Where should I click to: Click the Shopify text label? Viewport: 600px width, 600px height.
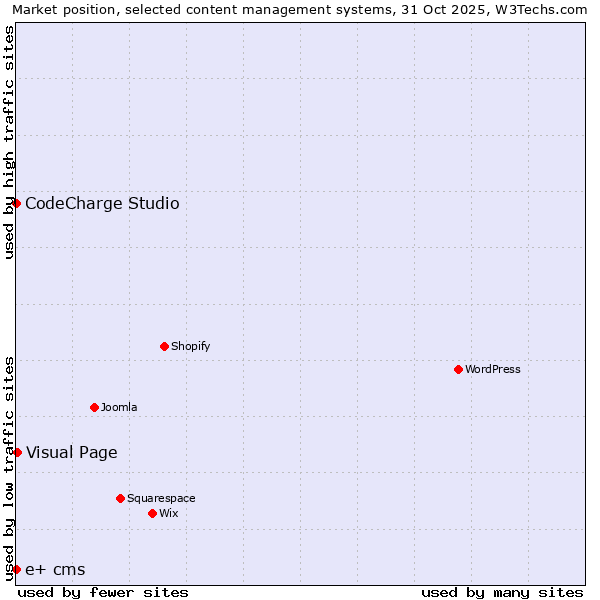click(x=190, y=346)
